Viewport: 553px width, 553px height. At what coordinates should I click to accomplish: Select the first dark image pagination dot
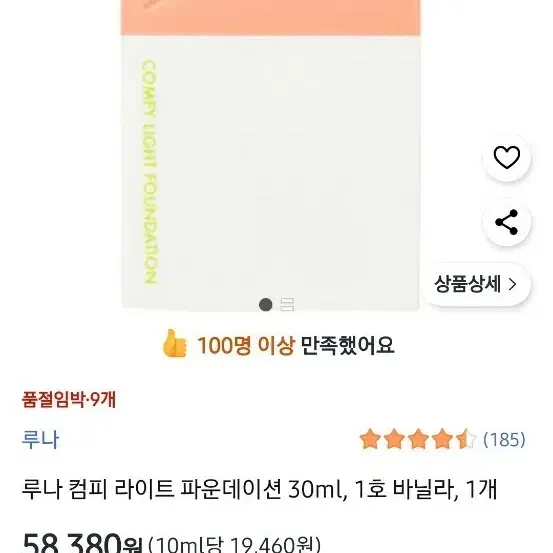click(266, 305)
